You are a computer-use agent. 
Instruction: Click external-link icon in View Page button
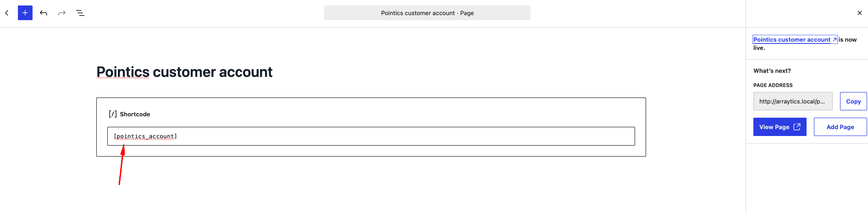click(x=797, y=127)
